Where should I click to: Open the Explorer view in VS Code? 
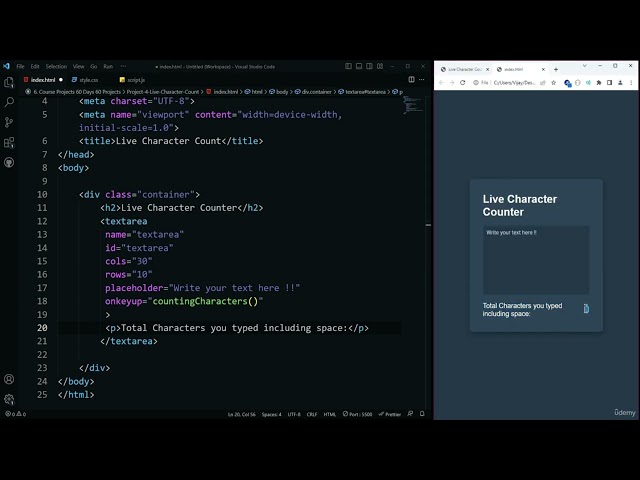(9, 83)
